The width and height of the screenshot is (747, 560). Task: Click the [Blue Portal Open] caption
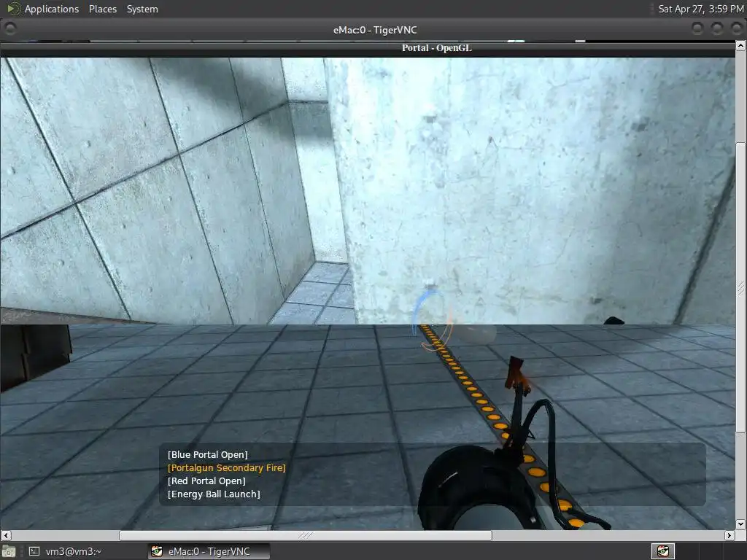pos(208,455)
